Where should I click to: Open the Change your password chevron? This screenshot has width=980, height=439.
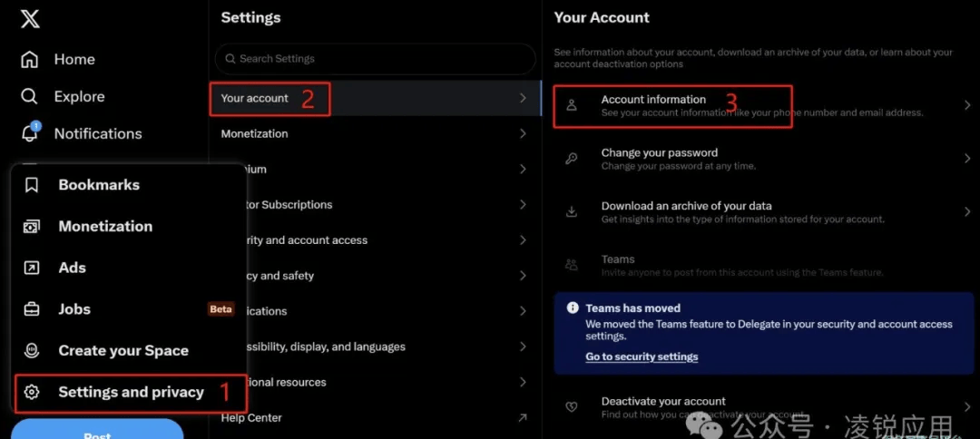[967, 159]
